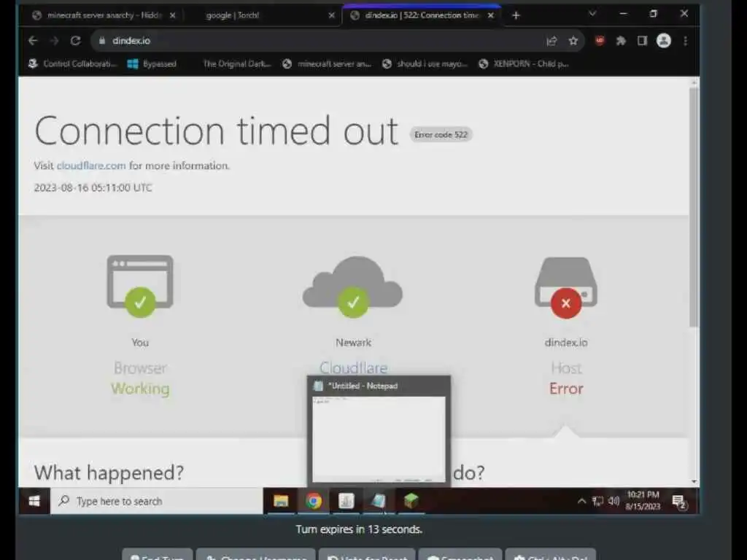Click the Minecraft grass block taskbar icon
Viewport: 747px width, 560px height.
tap(411, 501)
